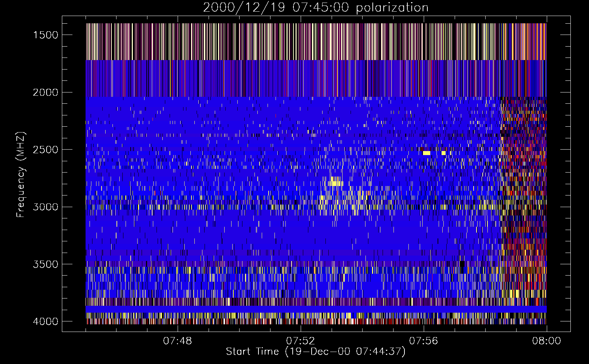Select the 'Frequency (MHZ)' axis label
Image resolution: width=589 pixels, height=364 pixels.
21,175
